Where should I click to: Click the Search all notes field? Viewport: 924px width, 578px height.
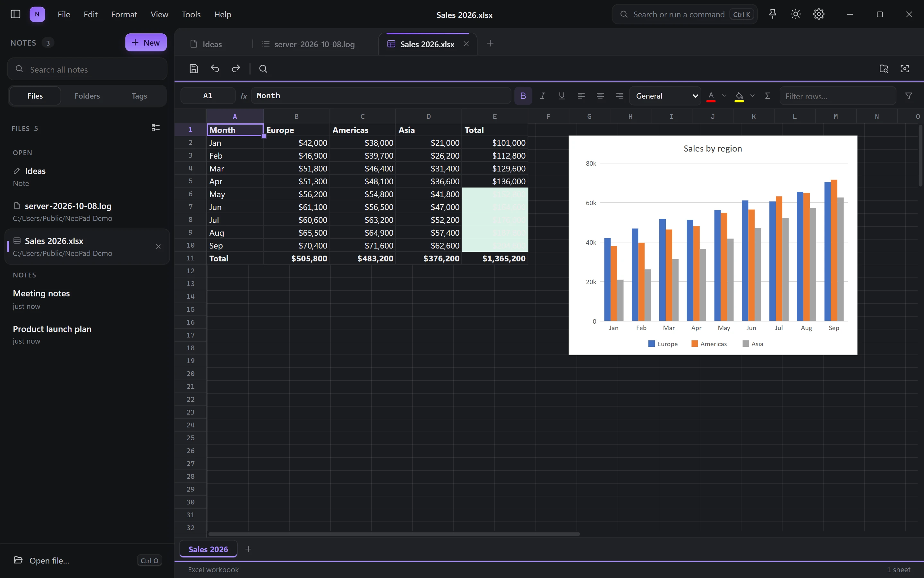pos(87,69)
